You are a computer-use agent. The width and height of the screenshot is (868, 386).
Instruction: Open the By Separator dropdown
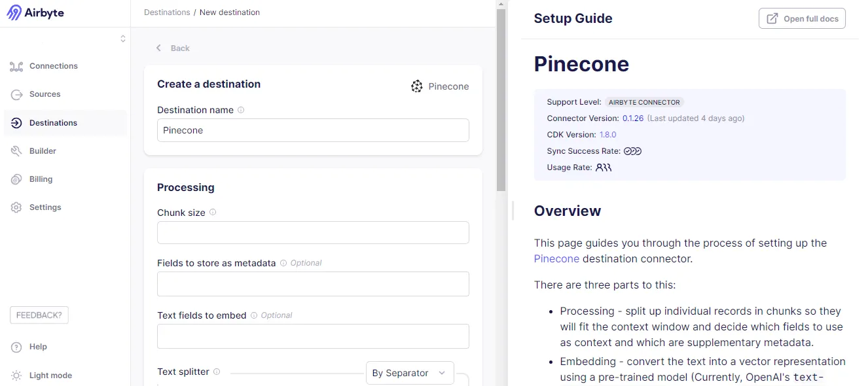410,373
